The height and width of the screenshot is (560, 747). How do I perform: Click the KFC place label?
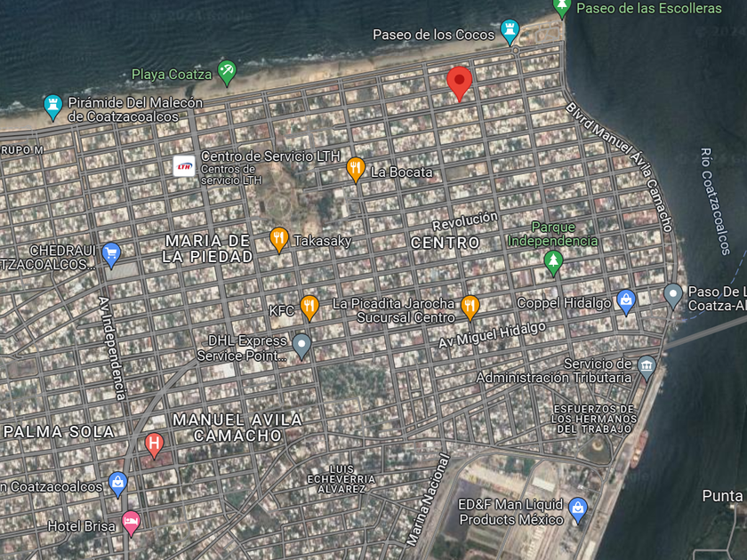coord(281,311)
